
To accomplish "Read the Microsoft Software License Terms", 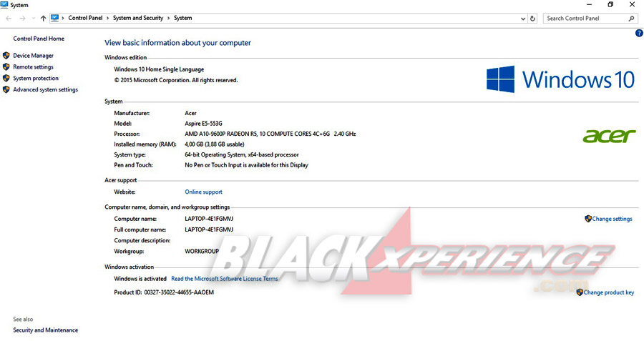I will click(x=225, y=279).
